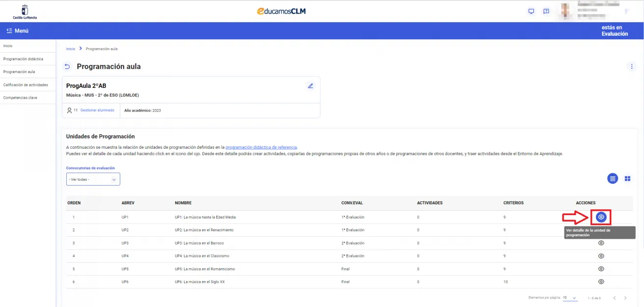This screenshot has width=644, height=307.
Task: Edit ProgAula 2ºAB with pencil icon
Action: point(310,86)
